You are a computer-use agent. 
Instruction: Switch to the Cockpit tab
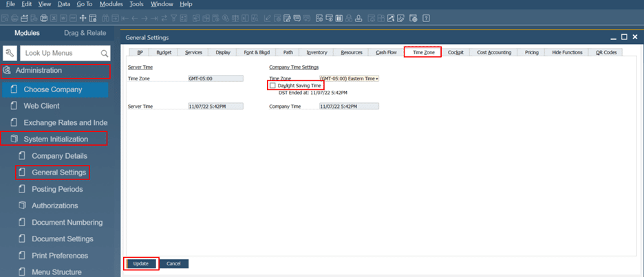[455, 52]
